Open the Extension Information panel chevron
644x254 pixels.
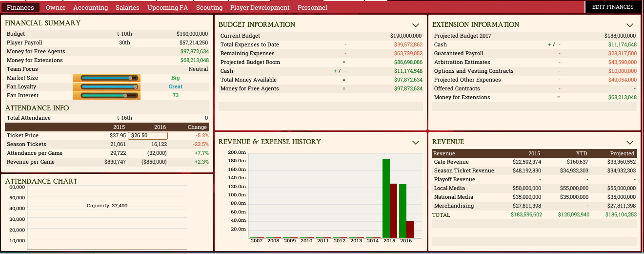[x=630, y=25]
